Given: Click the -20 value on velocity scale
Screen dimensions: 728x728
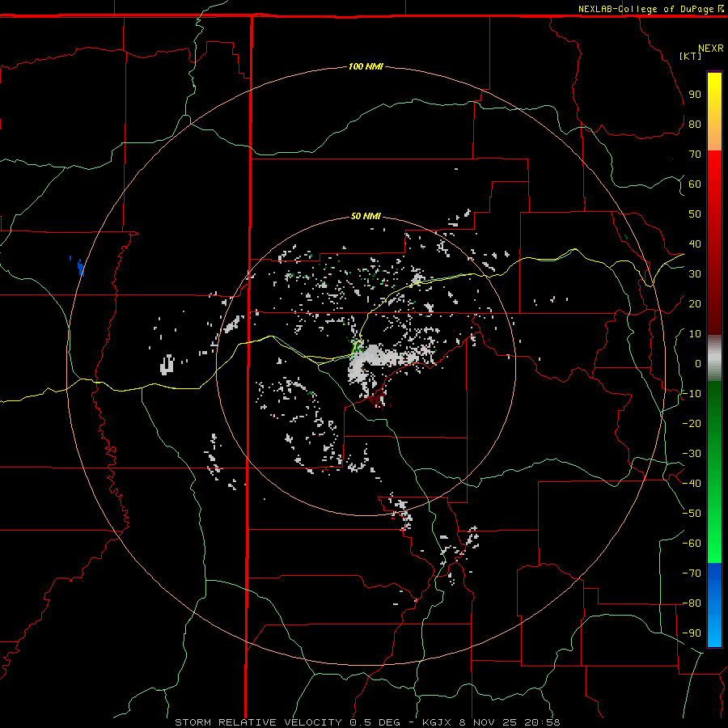Looking at the screenshot, I should click(692, 424).
